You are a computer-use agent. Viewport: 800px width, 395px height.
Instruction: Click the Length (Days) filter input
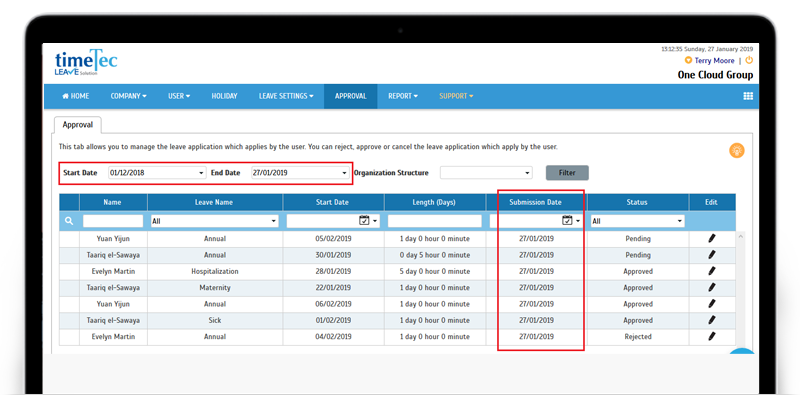tap(435, 221)
